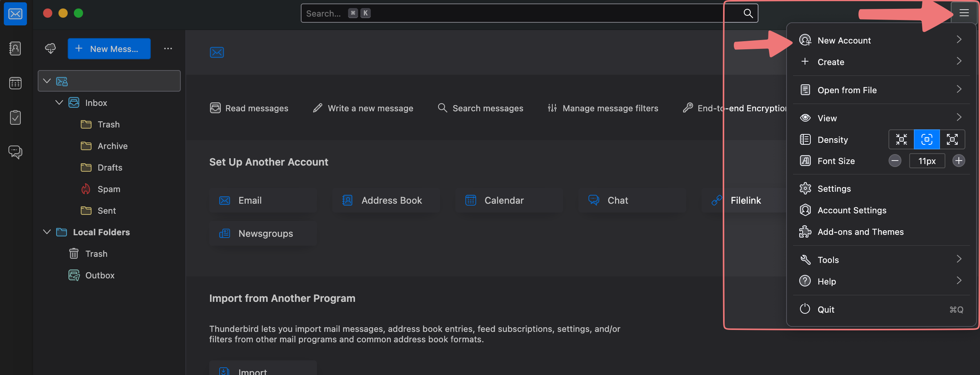
Task: Open the hamburger application menu button
Action: [x=964, y=13]
